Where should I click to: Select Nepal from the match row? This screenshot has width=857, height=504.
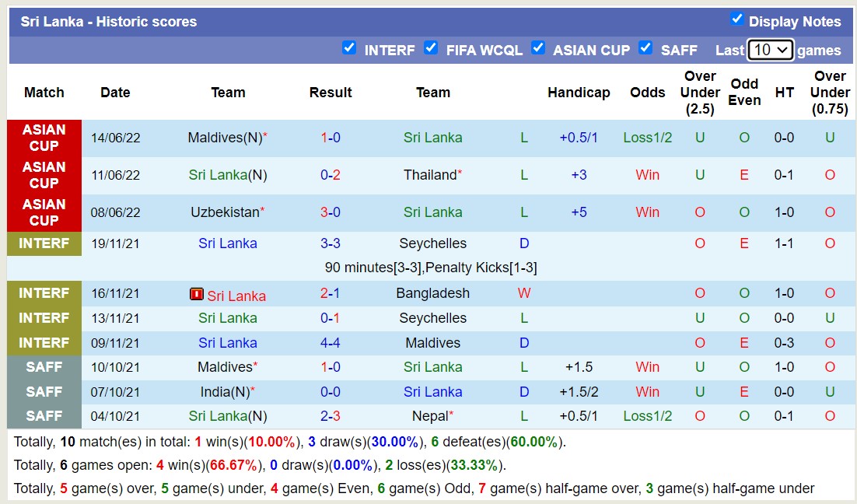tap(431, 416)
